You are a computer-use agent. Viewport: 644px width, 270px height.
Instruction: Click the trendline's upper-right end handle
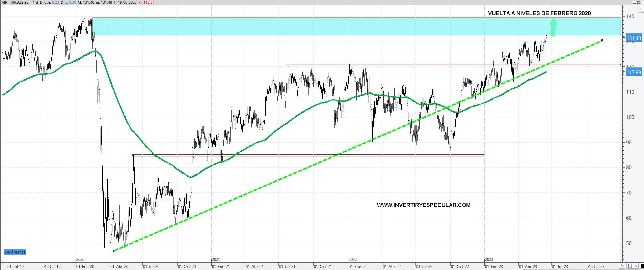(602, 40)
